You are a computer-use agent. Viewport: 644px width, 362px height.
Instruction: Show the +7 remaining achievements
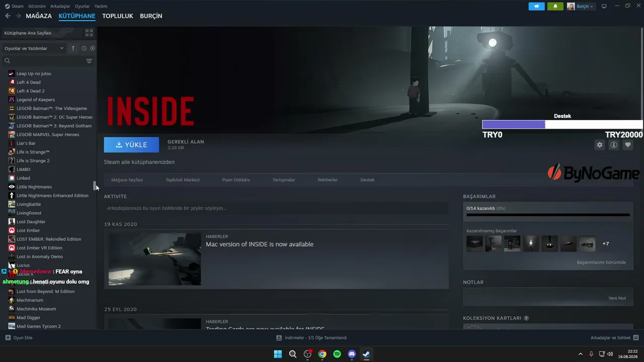606,244
